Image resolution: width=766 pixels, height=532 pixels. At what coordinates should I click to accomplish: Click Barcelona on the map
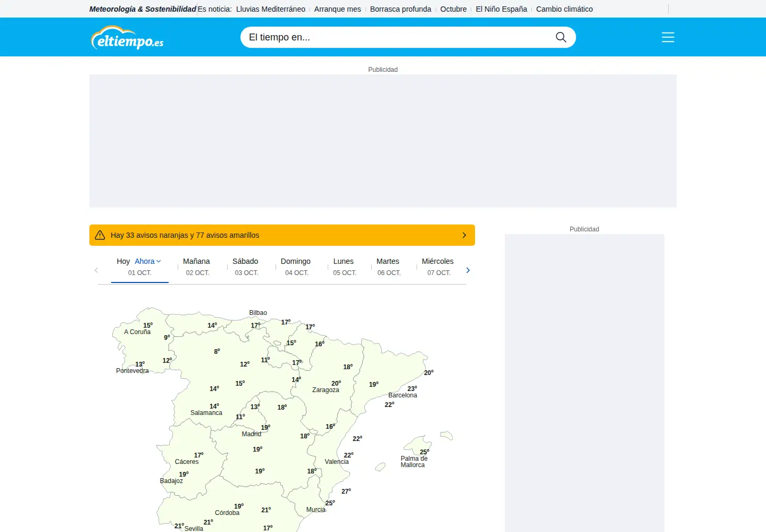403,395
